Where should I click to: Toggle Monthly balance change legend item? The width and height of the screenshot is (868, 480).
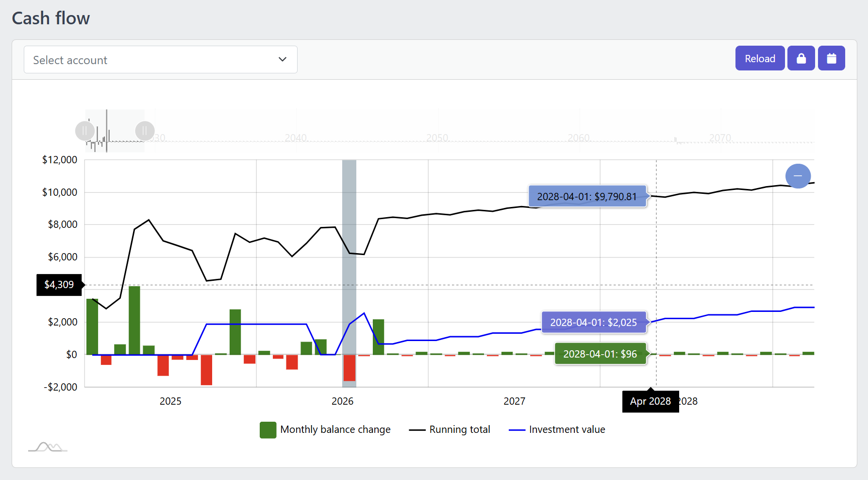click(325, 429)
